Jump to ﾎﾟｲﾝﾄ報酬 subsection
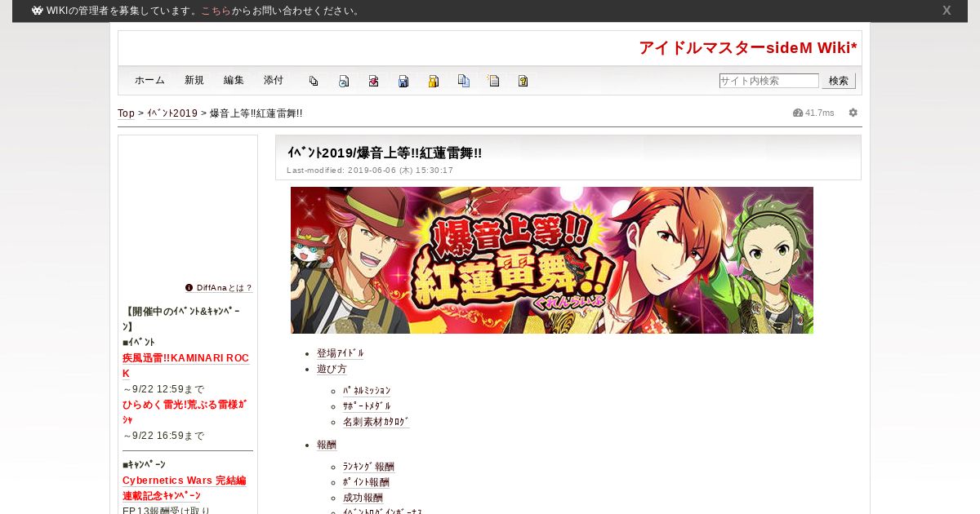This screenshot has height=514, width=980. (x=366, y=482)
